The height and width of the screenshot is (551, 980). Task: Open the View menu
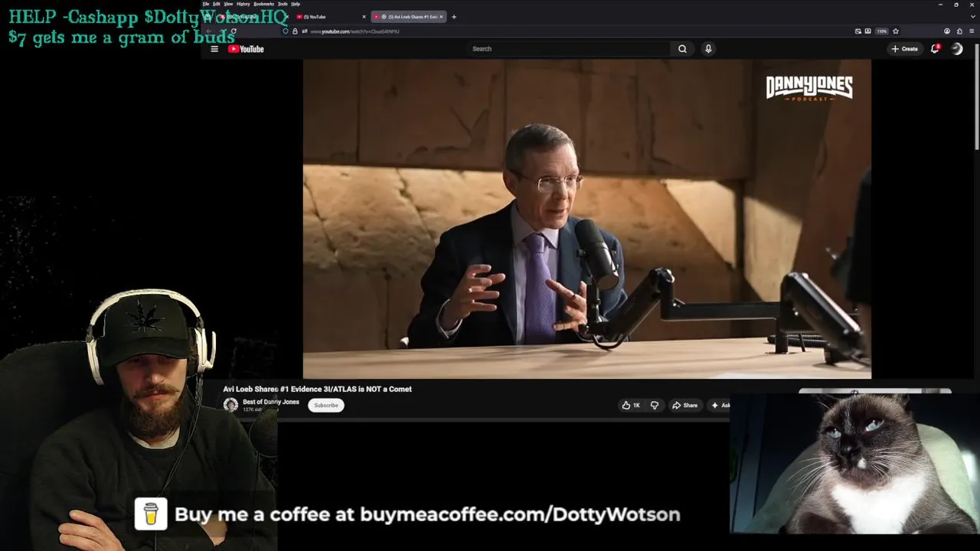228,4
